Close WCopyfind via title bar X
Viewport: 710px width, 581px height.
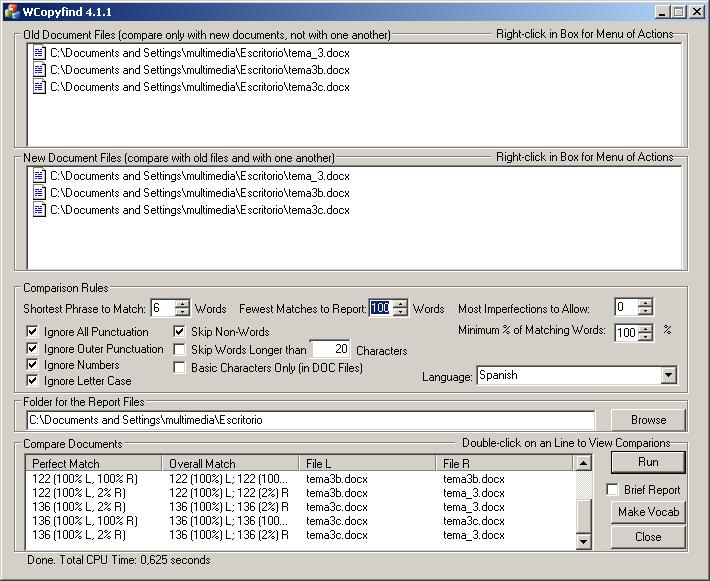[697, 12]
